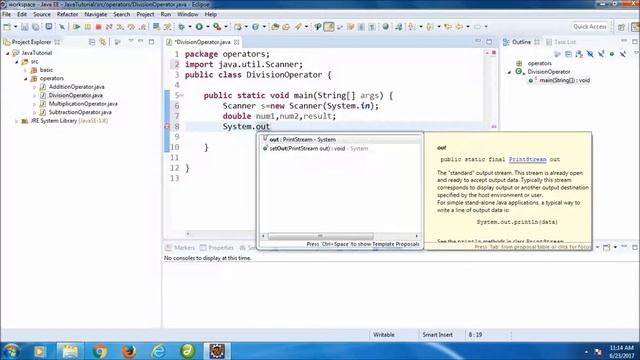Open the File menu

tap(7, 14)
